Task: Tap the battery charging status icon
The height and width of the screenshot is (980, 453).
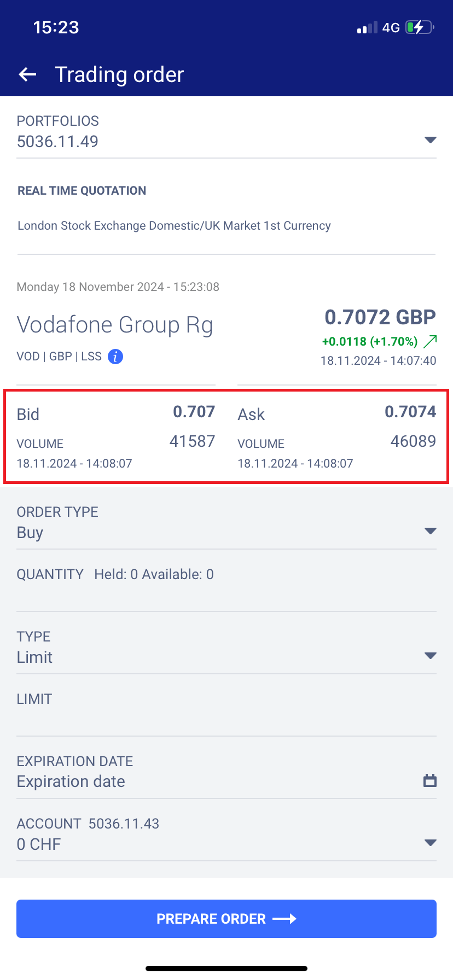Action: [x=419, y=27]
